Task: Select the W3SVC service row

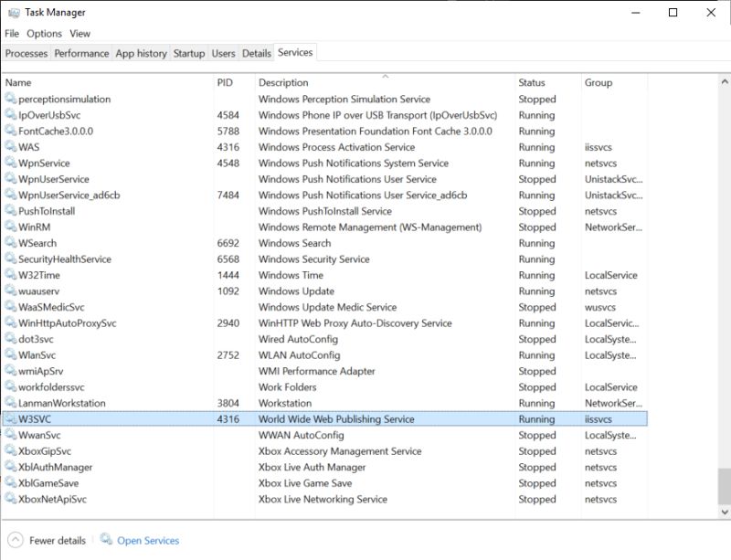Action: (274, 419)
